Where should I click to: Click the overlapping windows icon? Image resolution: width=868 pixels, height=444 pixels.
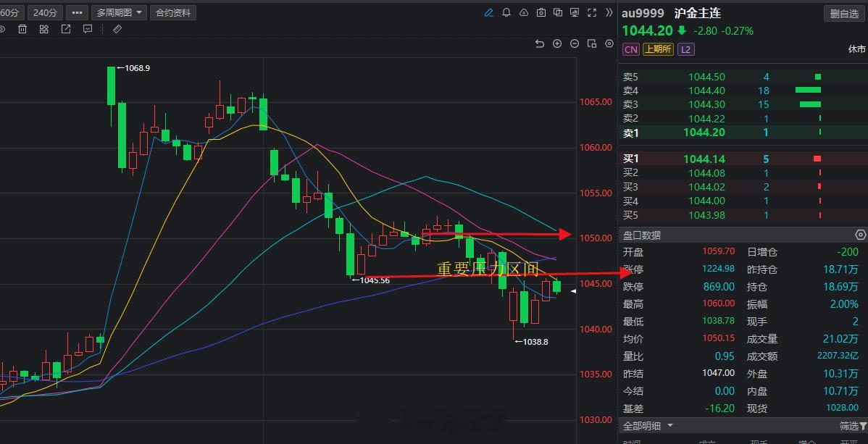[558, 13]
